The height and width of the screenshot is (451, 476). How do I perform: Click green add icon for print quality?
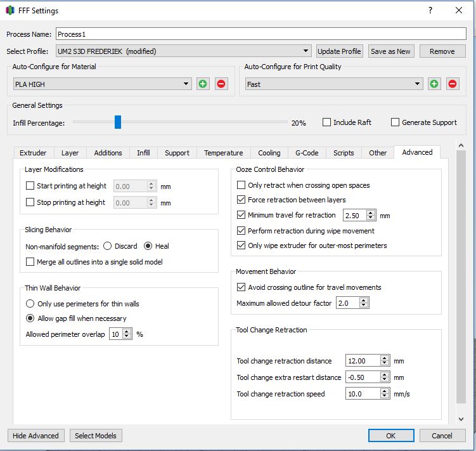click(x=434, y=84)
